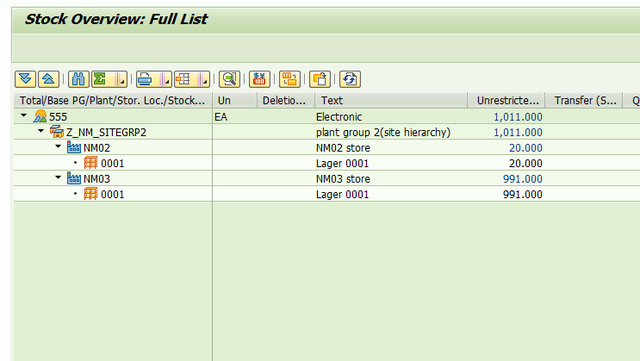
Task: Click black 20.000 value under NM02
Action: pos(526,163)
